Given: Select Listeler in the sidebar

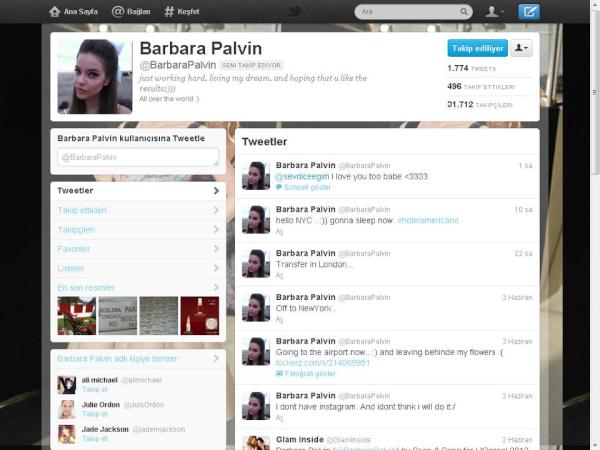Looking at the screenshot, I should click(x=138, y=268).
